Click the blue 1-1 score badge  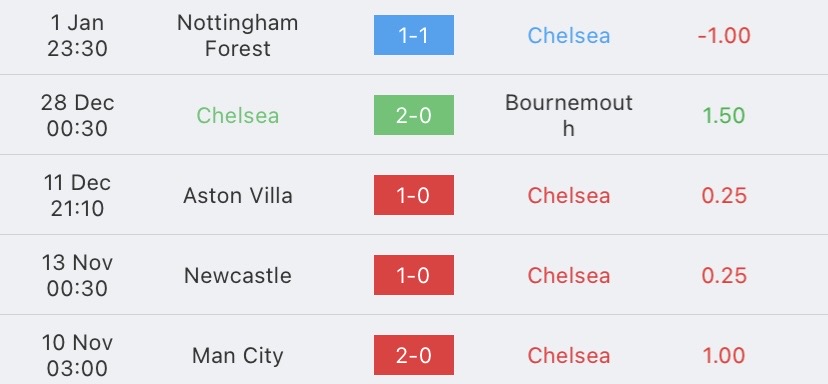coord(413,35)
